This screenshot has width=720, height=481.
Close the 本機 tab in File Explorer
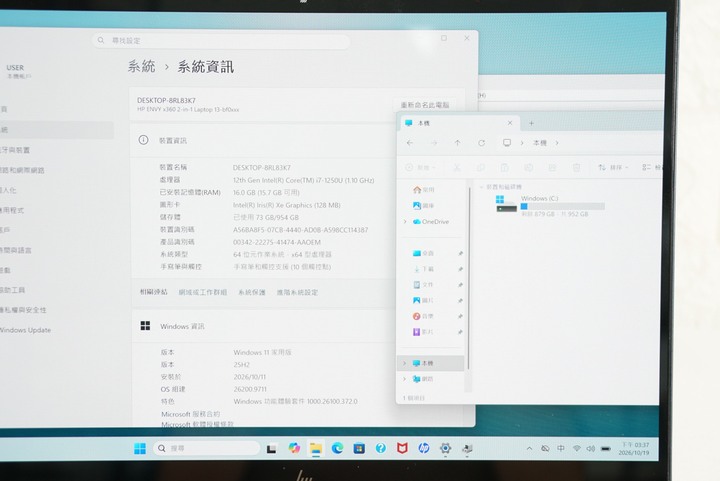point(510,123)
